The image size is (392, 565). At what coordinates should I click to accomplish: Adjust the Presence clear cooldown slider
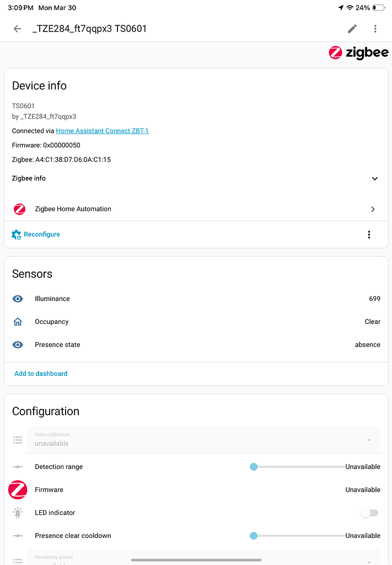click(297, 536)
